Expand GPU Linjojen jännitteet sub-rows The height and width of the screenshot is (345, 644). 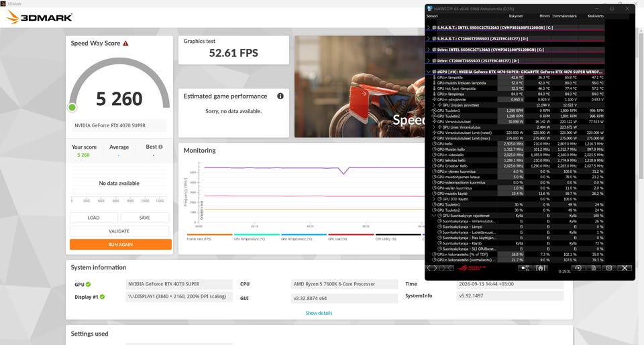tap(434, 105)
